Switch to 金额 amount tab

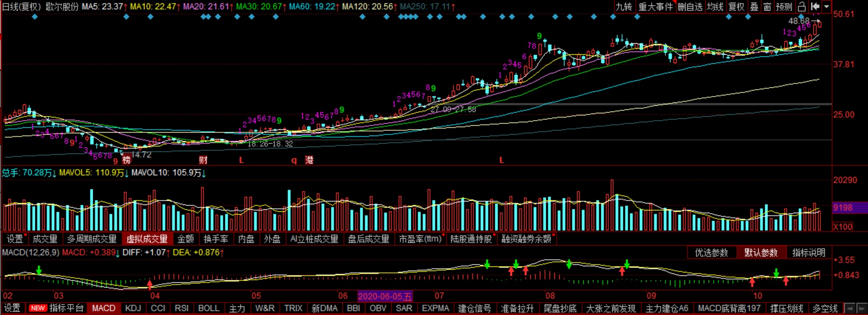[185, 239]
